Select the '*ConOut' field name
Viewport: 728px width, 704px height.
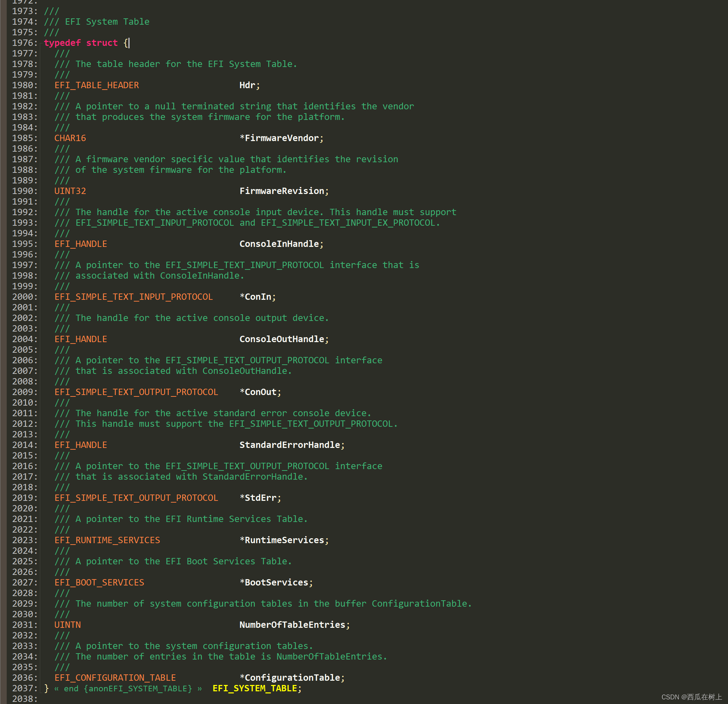(258, 392)
